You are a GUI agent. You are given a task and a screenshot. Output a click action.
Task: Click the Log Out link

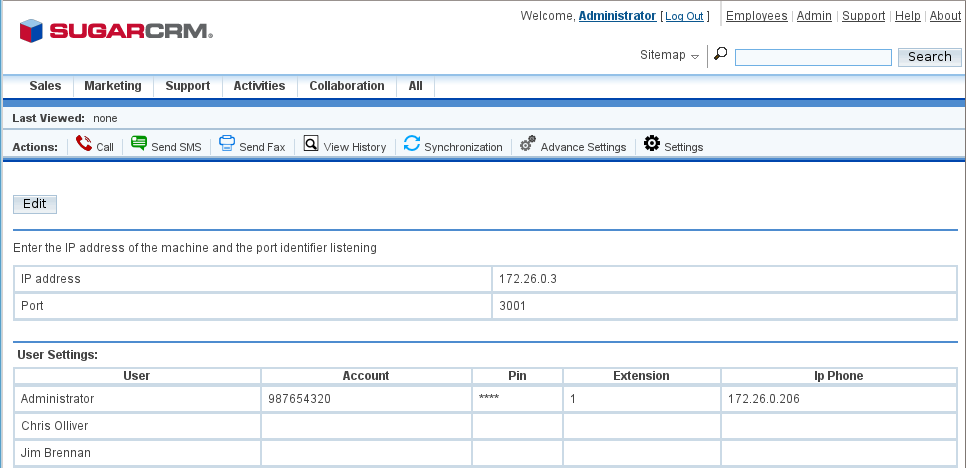(684, 17)
